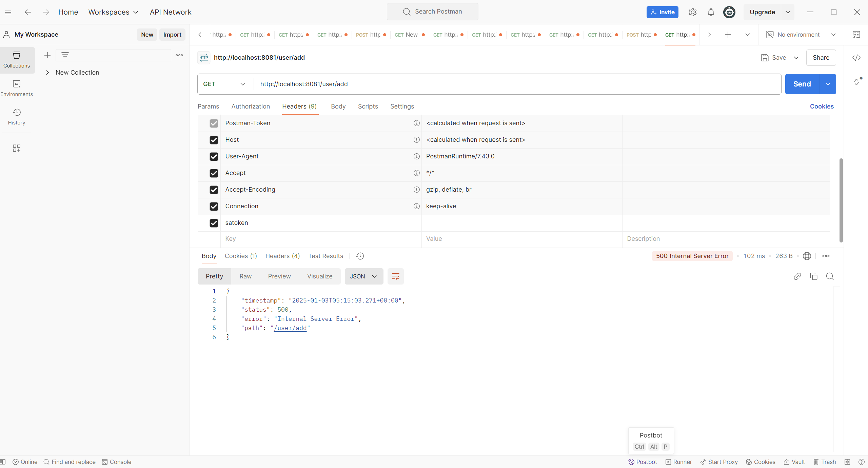Open the notifications bell
868x468 pixels.
coord(711,12)
